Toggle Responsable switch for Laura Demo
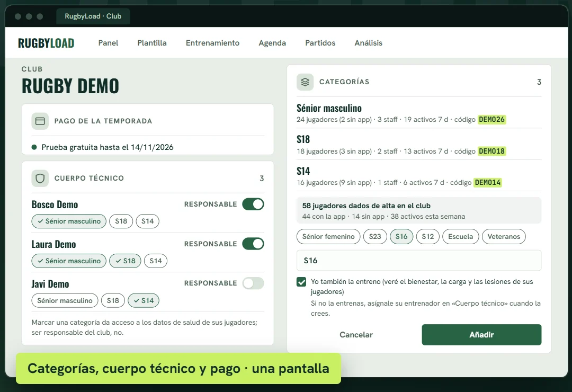572x392 pixels. [x=253, y=244]
